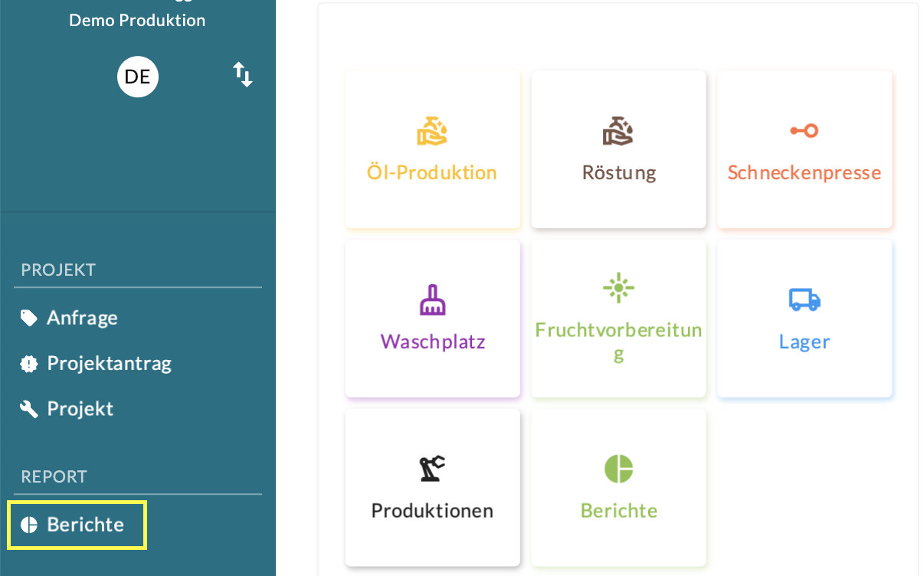
Task: Select the orange Schneckenpresse press icon
Action: pos(804,131)
